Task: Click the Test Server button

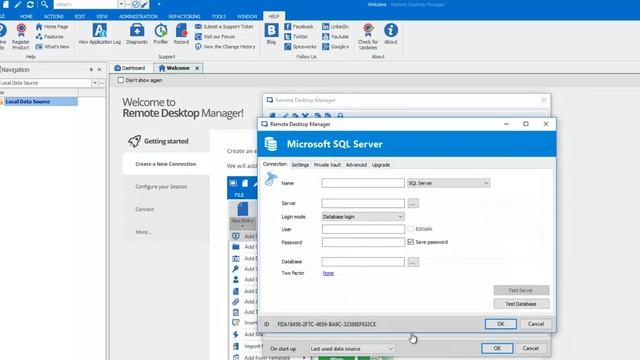Action: 521,290
